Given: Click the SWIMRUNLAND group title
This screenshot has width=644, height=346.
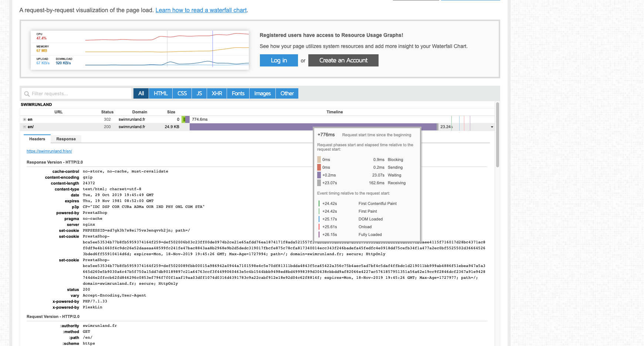Looking at the screenshot, I should (x=36, y=105).
